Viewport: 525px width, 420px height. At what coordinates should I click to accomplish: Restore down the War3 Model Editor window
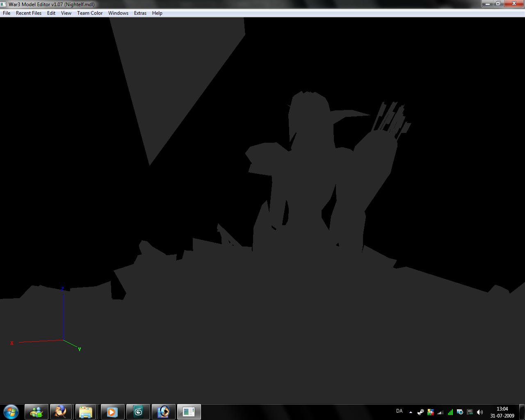pos(498,4)
